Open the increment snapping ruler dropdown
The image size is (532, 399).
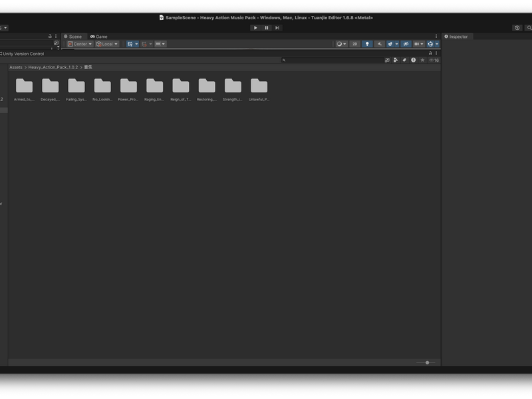160,44
